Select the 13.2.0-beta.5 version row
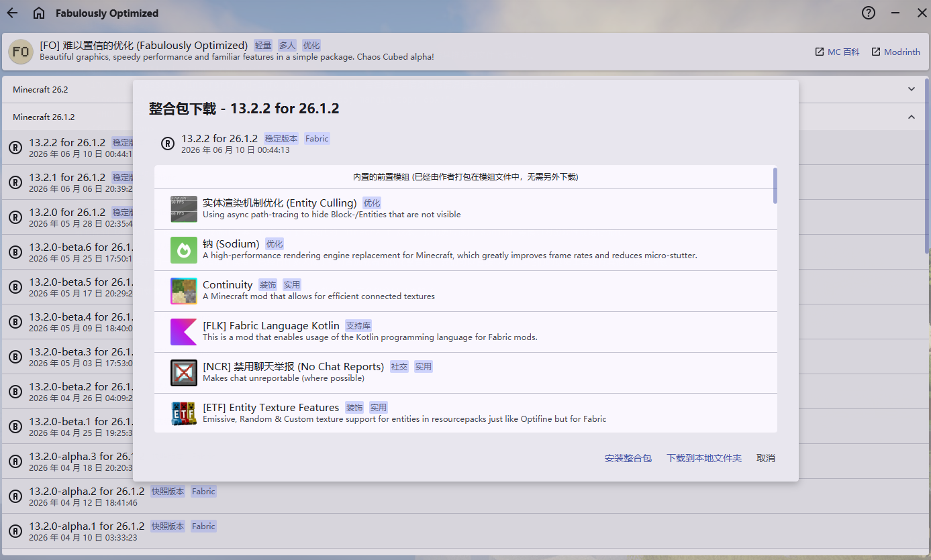The image size is (931, 560). pos(67,287)
